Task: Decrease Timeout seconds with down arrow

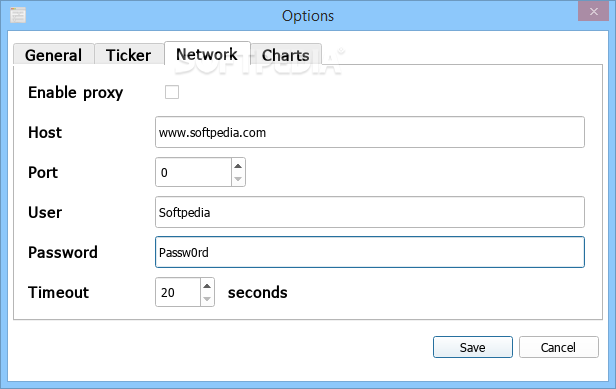Action: point(207,299)
